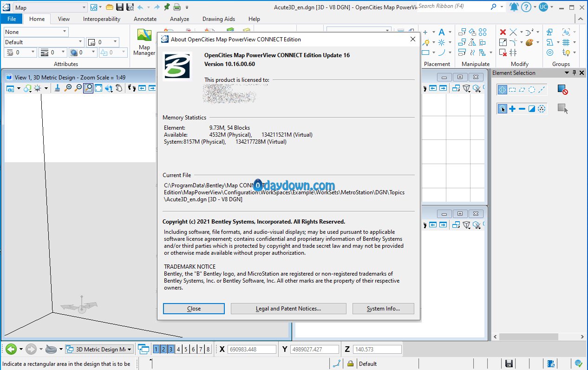Switch to the View ribbon tab
The image size is (588, 370).
(64, 19)
